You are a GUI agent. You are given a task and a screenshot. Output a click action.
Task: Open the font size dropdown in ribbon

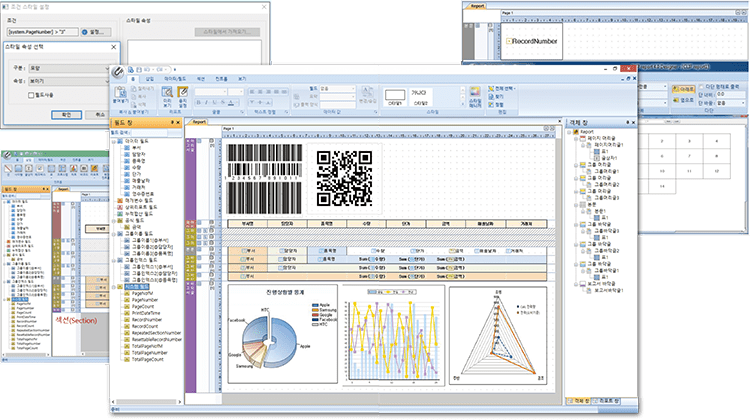point(236,91)
